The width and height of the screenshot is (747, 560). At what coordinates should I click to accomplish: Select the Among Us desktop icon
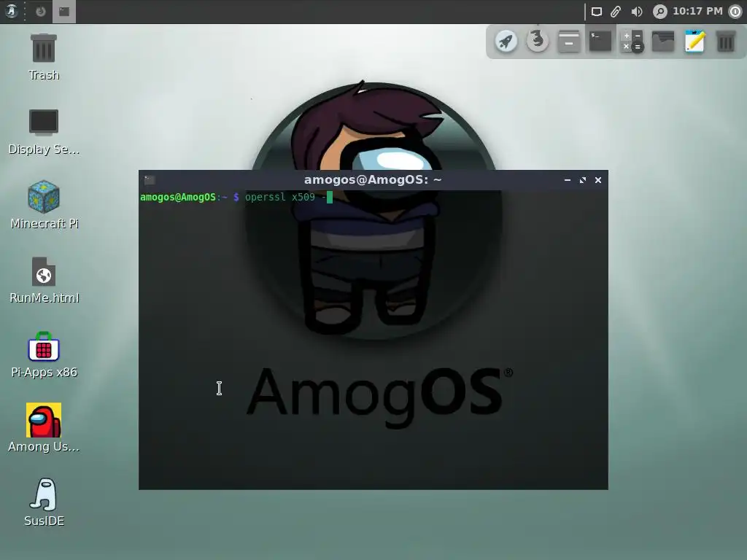pyautogui.click(x=44, y=427)
